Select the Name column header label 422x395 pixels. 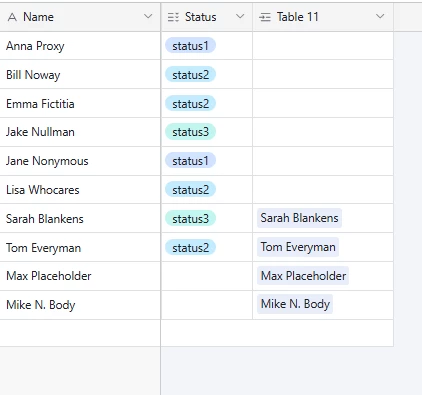(x=38, y=17)
